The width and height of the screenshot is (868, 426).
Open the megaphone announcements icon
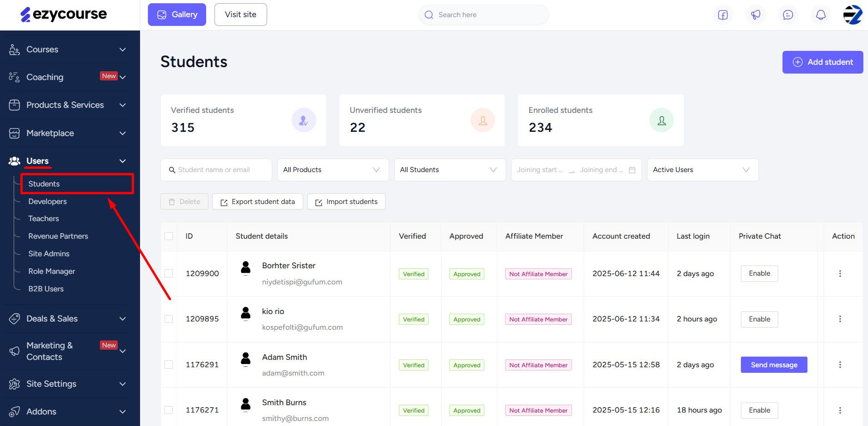[756, 15]
